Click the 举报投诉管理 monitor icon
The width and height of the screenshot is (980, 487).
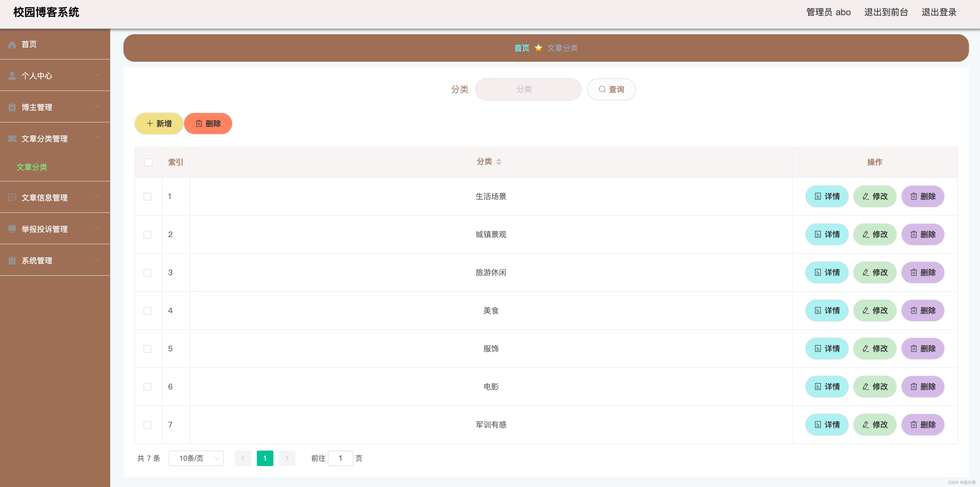[12, 229]
